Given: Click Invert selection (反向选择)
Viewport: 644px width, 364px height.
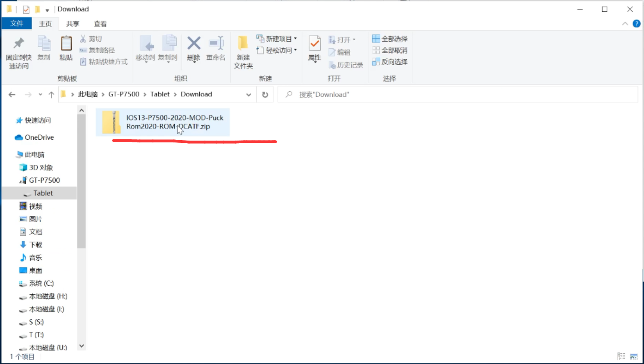Looking at the screenshot, I should point(390,62).
